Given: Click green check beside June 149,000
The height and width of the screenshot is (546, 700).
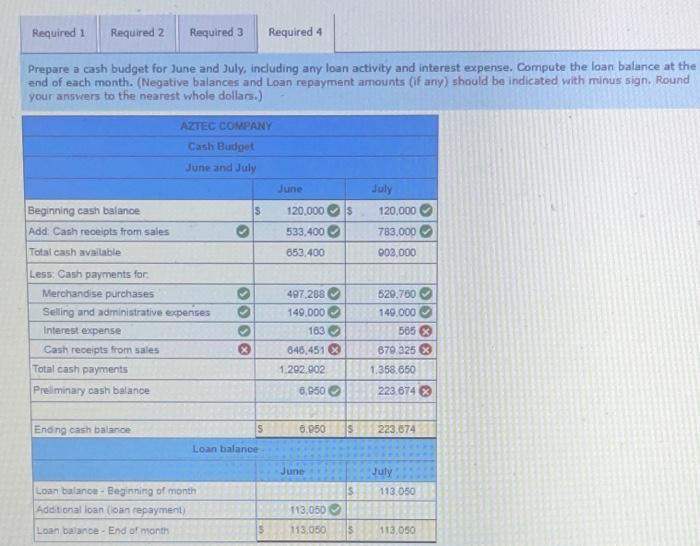Looking at the screenshot, I should click(x=334, y=312).
